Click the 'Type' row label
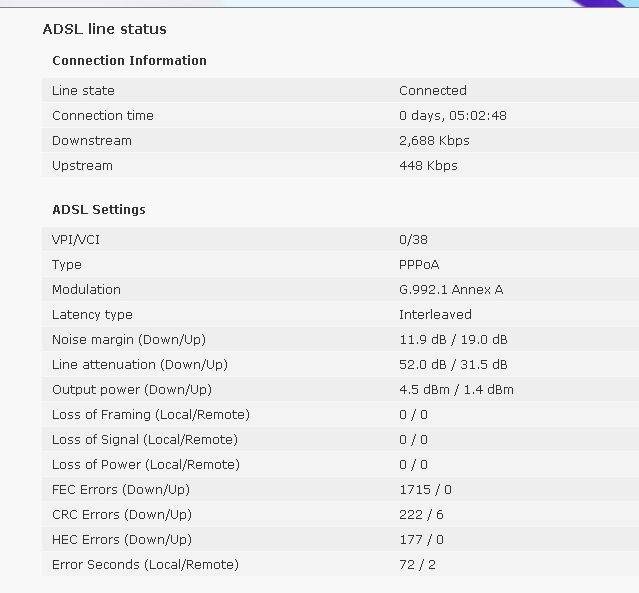Screen dimensions: 639x593 (67, 265)
